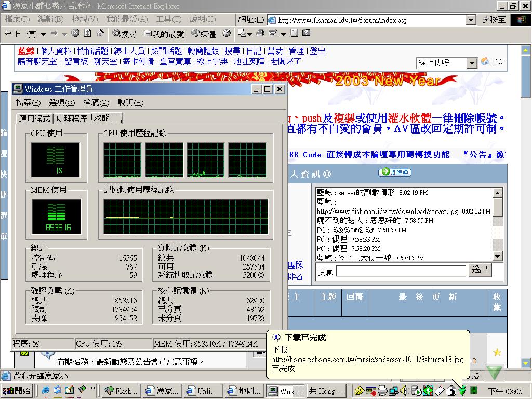The image size is (532, 399).
Task: Open Task Manager 檢視 menu
Action: pos(96,102)
